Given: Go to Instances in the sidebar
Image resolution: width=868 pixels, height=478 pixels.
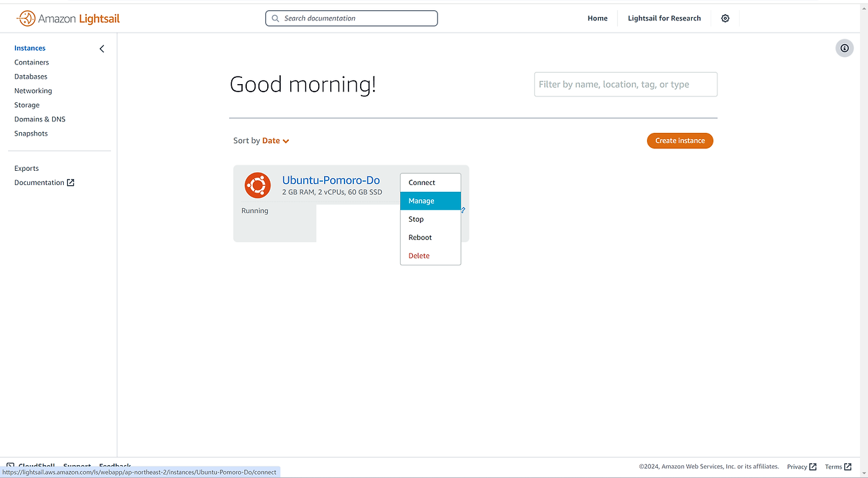Looking at the screenshot, I should pyautogui.click(x=30, y=48).
